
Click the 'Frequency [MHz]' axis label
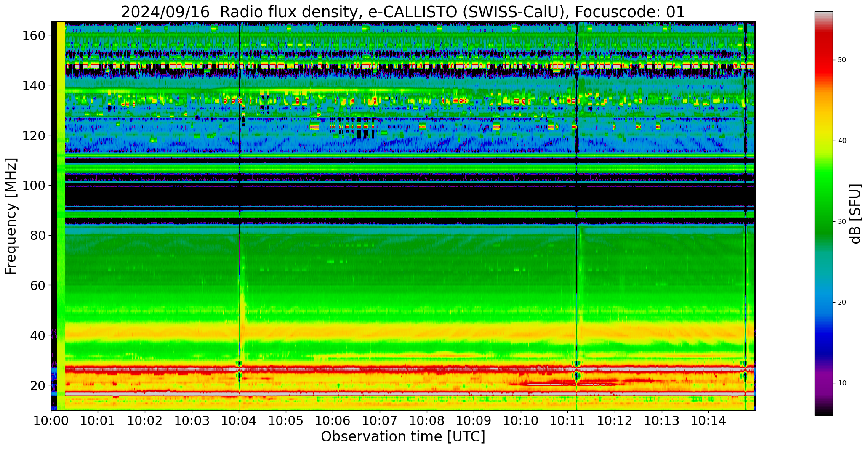click(11, 216)
